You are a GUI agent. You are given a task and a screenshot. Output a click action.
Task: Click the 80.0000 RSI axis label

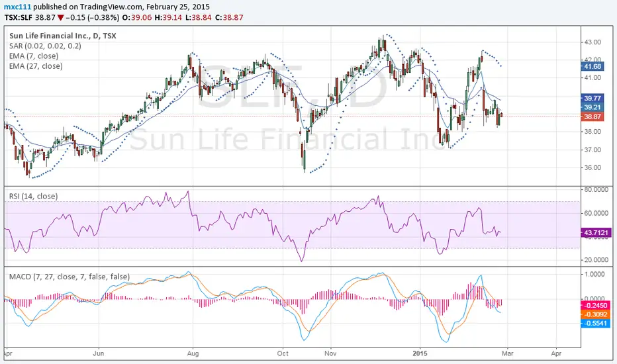pyautogui.click(x=596, y=189)
